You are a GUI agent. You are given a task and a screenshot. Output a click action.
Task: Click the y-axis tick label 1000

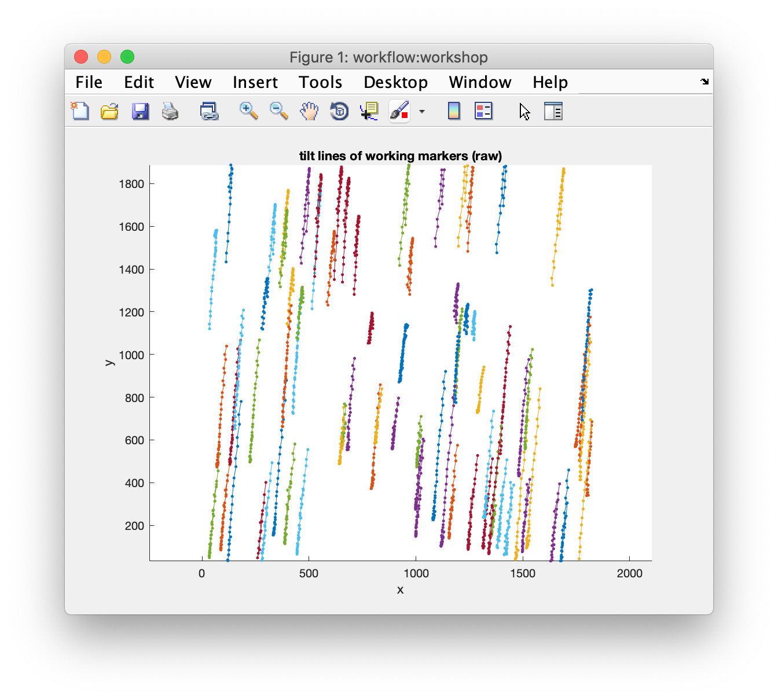[131, 355]
